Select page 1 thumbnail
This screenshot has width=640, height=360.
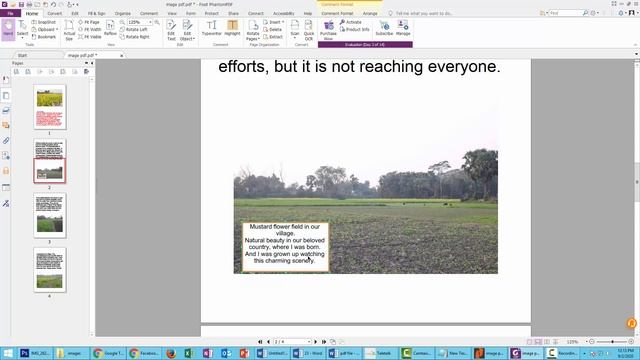[x=50, y=107]
